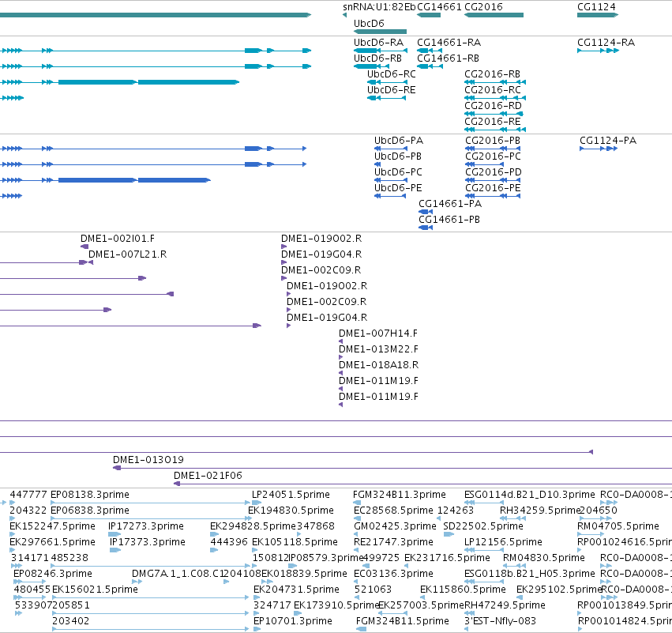Screen dimensions: 672x633
Task: Click the EK297661.5prime EST label
Action: click(x=52, y=542)
